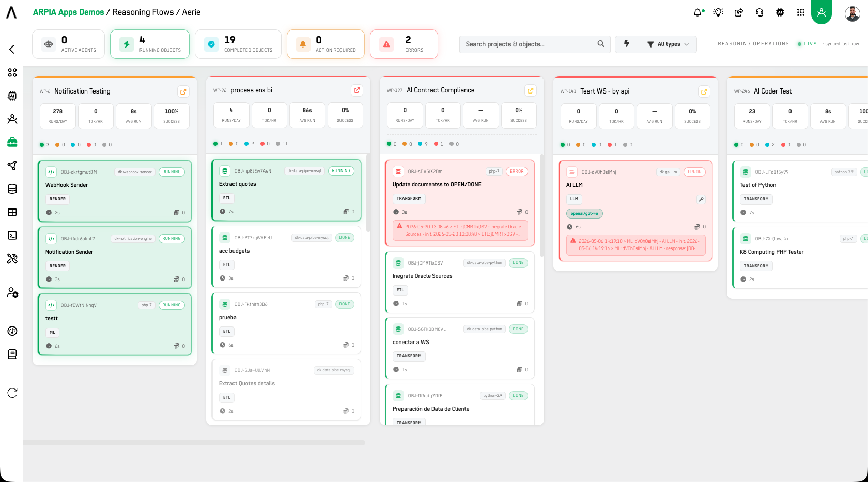Screen dimensions: 868x482
Task: Open the WebHook Sender object card
Action: point(115,191)
